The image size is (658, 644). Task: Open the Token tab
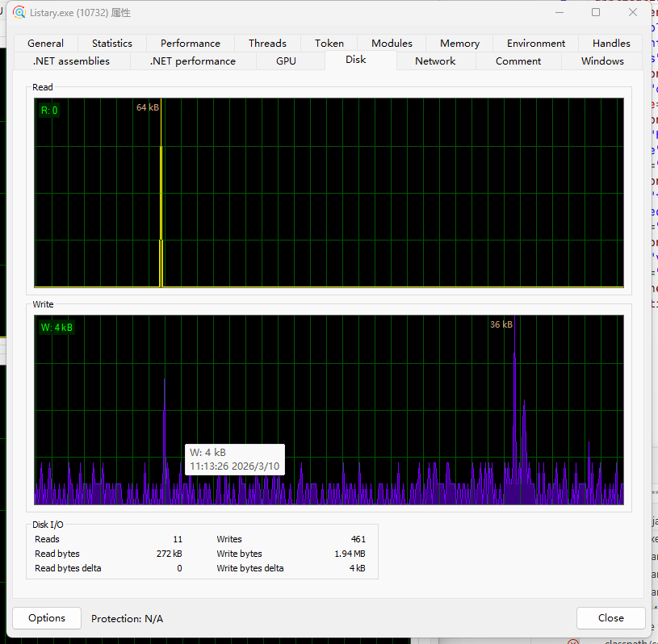tap(329, 44)
